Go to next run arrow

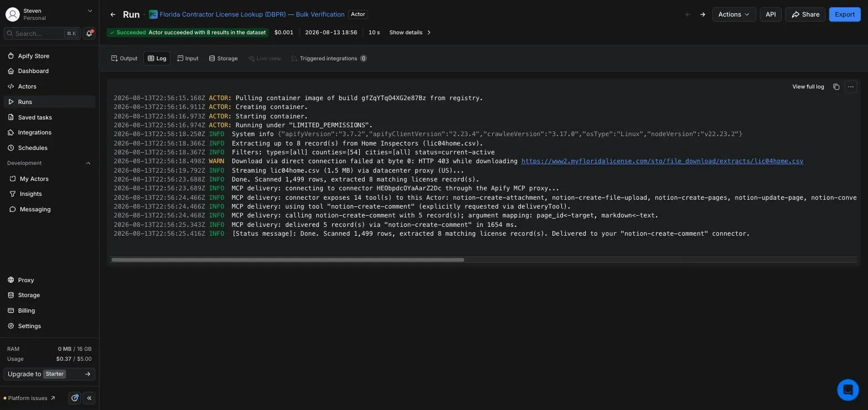702,14
